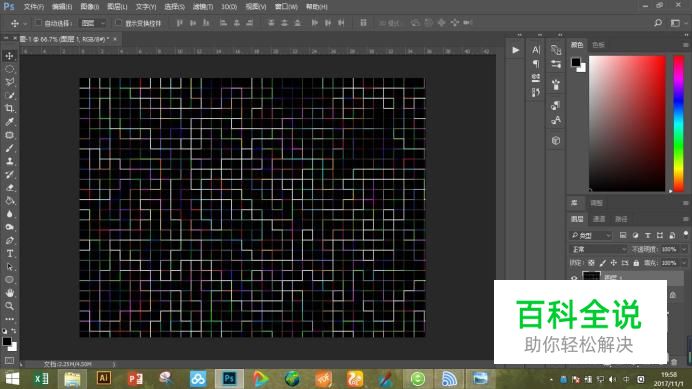Open the Layers panel flyout menu
The width and height of the screenshot is (692, 389).
685,219
